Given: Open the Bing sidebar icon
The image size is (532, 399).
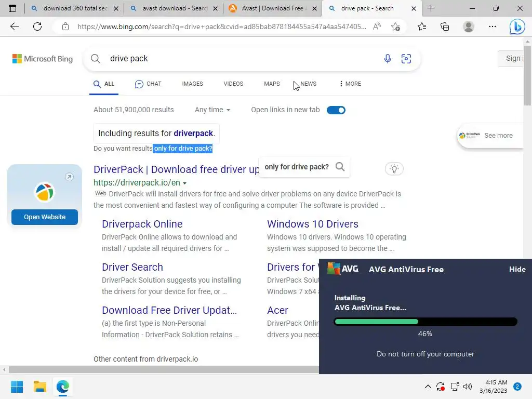Looking at the screenshot, I should 517,26.
